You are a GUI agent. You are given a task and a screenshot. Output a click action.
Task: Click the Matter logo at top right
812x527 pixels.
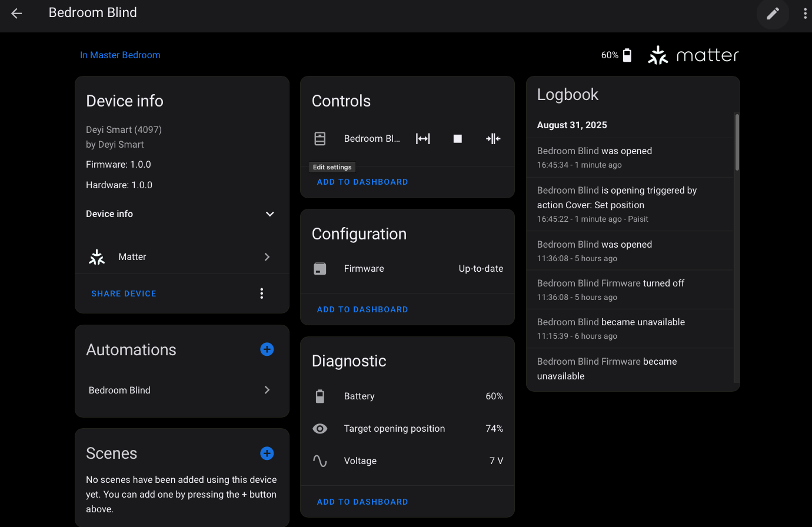[x=693, y=55]
